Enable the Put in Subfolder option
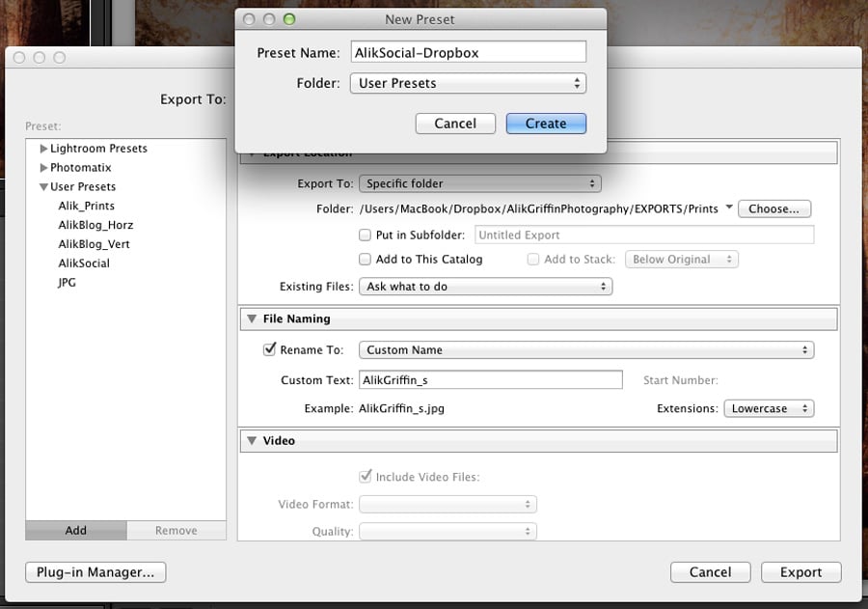Image resolution: width=868 pixels, height=609 pixels. [365, 235]
